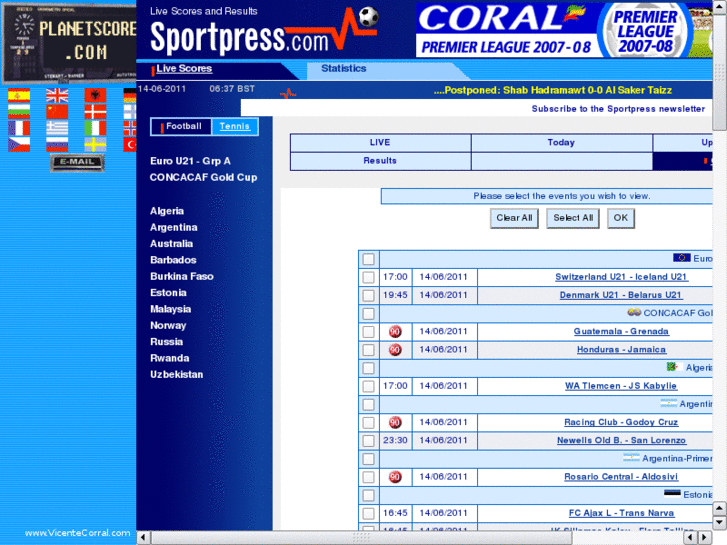Tick checkbox for WA Tlemcen - JS Kabylie

369,386
